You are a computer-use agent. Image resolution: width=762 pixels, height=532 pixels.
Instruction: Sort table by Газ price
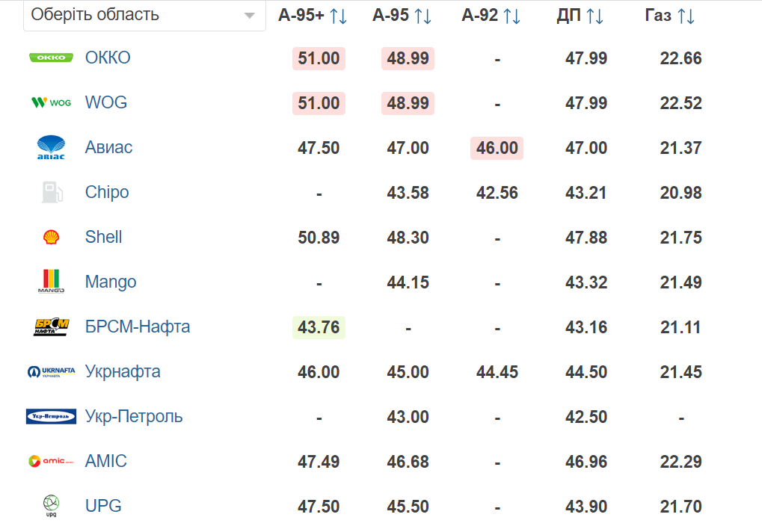(x=686, y=16)
